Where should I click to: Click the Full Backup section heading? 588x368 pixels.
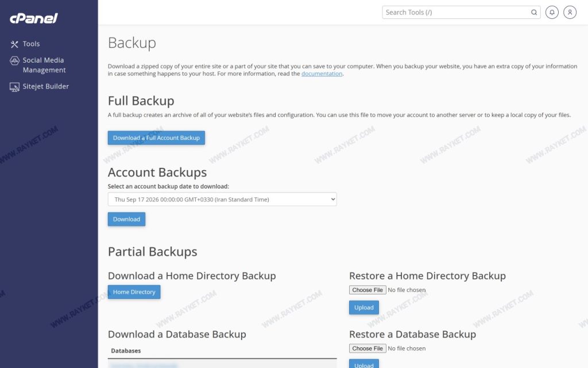pos(141,101)
